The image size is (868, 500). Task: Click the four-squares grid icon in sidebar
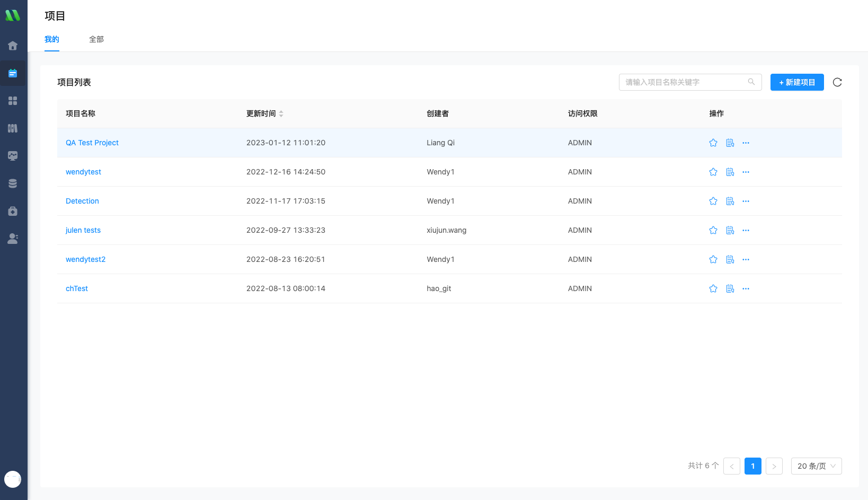(x=13, y=101)
